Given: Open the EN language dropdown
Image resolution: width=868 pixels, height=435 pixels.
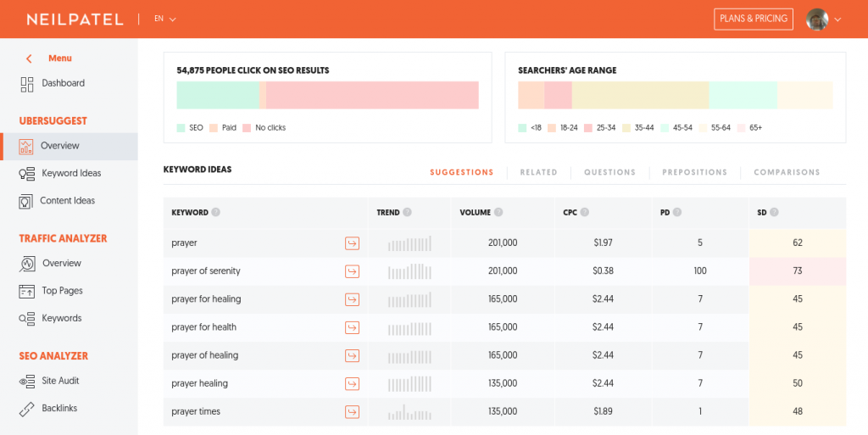Looking at the screenshot, I should 165,19.
